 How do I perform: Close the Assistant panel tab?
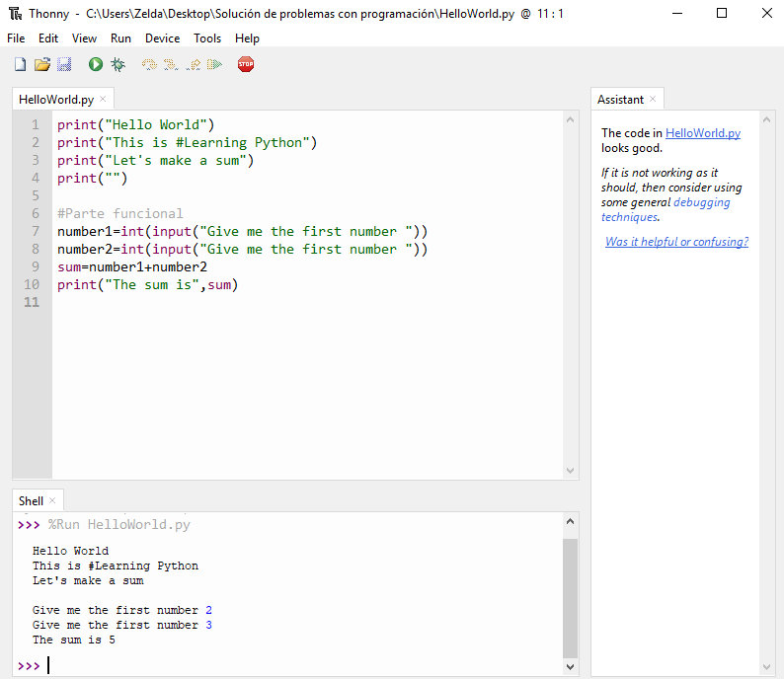pyautogui.click(x=653, y=99)
